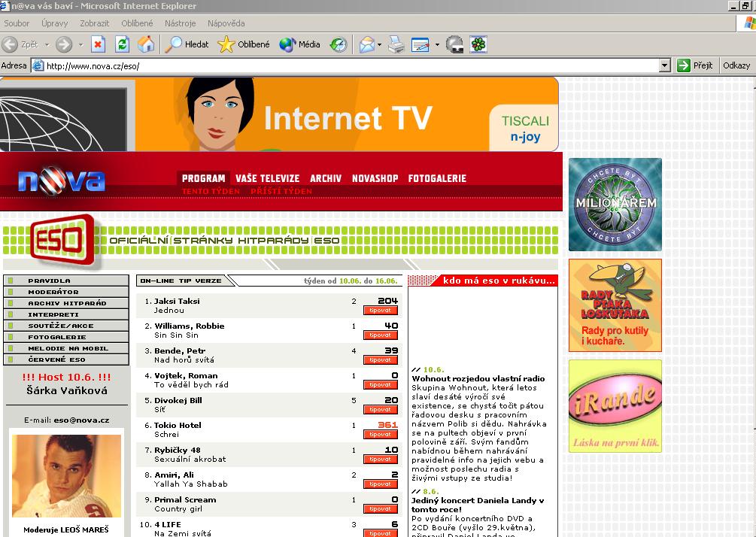This screenshot has width=756, height=537.
Task: Open Hledat search toolbar button
Action: point(187,44)
